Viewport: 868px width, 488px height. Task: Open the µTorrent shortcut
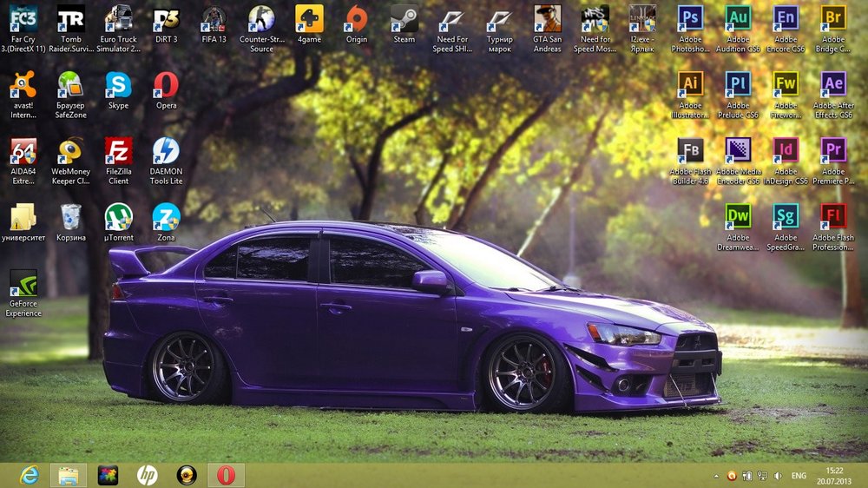coord(118,217)
